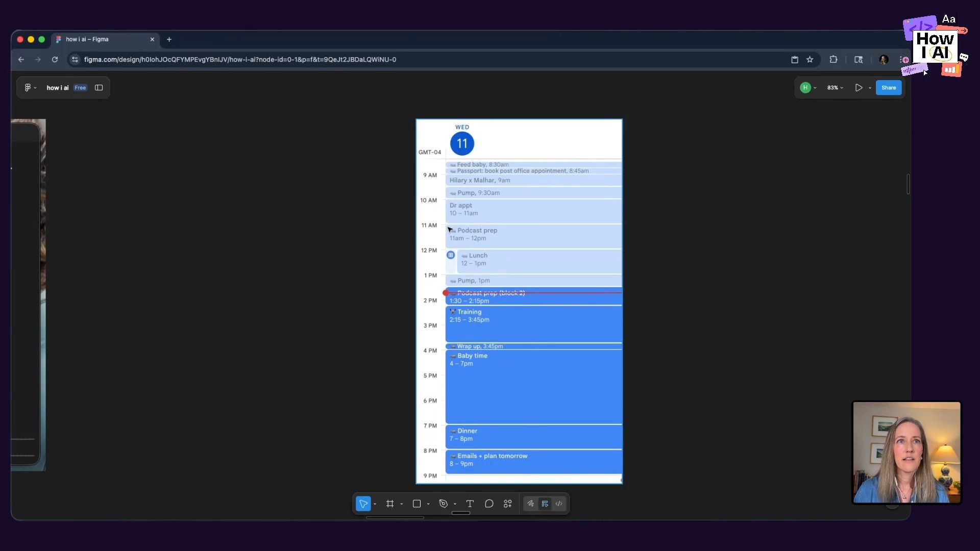Open shape tools dropdown arrow
This screenshot has height=551, width=980.
428,504
